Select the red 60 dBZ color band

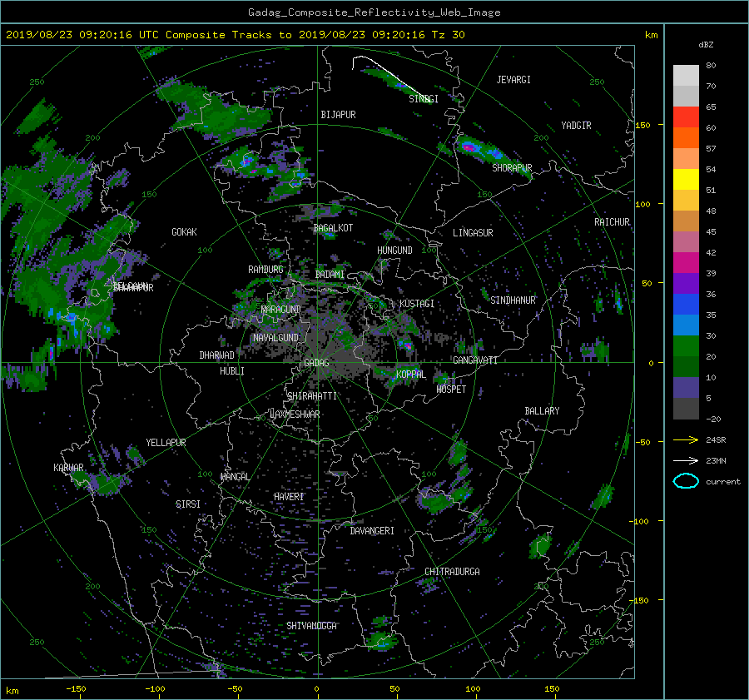(686, 117)
